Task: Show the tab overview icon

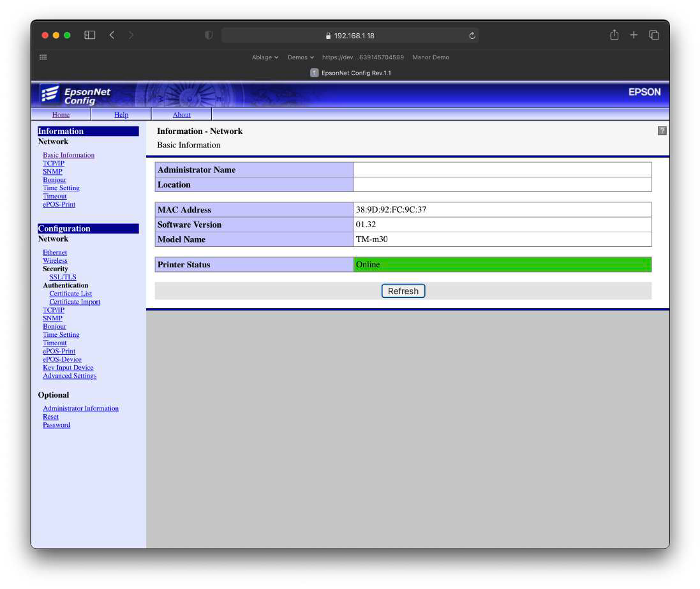Action: pyautogui.click(x=654, y=35)
